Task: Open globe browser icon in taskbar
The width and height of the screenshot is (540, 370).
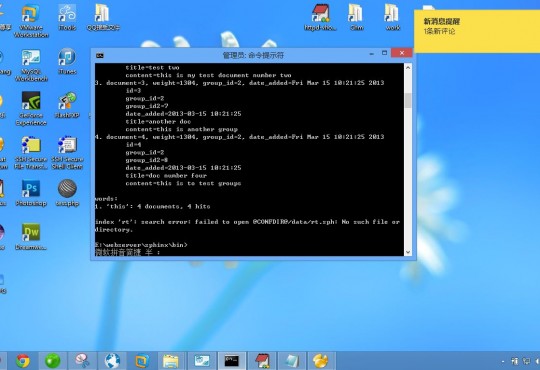Action: pyautogui.click(x=112, y=361)
